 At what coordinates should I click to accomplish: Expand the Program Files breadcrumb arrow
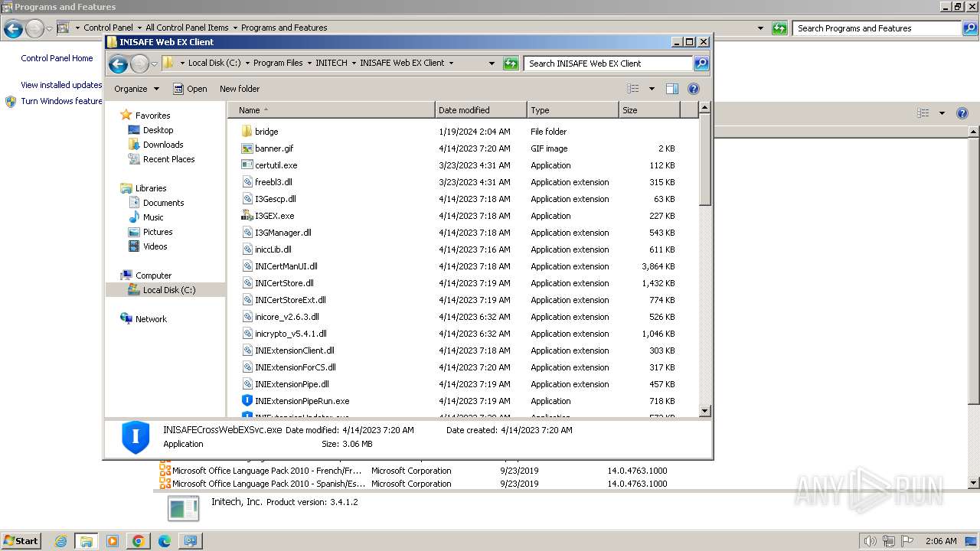pyautogui.click(x=309, y=64)
